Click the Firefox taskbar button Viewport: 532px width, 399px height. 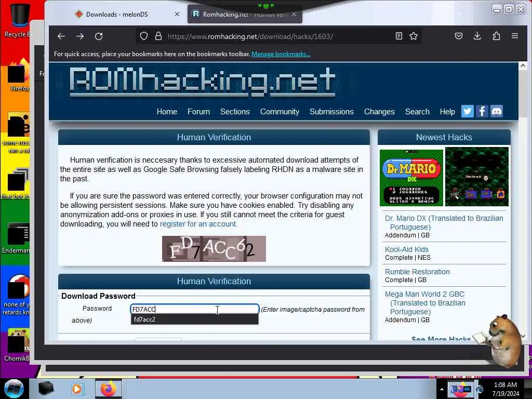click(x=108, y=389)
